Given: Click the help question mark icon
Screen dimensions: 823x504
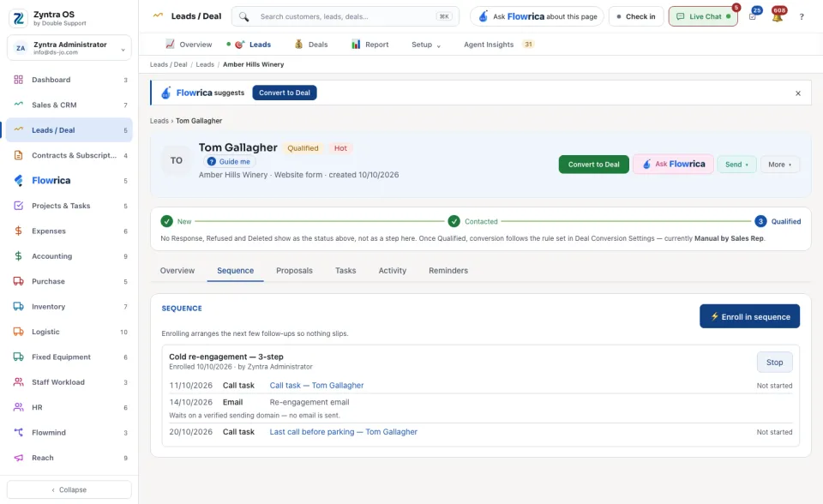Looking at the screenshot, I should pos(802,17).
